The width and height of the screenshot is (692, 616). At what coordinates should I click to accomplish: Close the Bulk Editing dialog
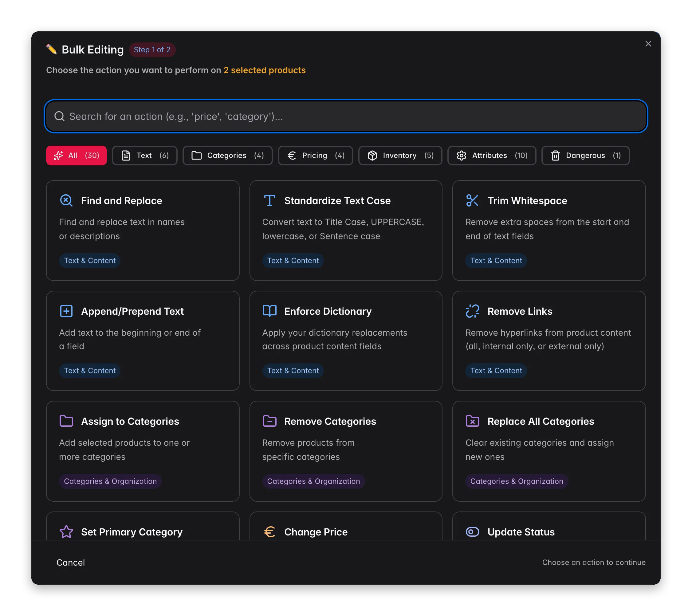point(648,44)
